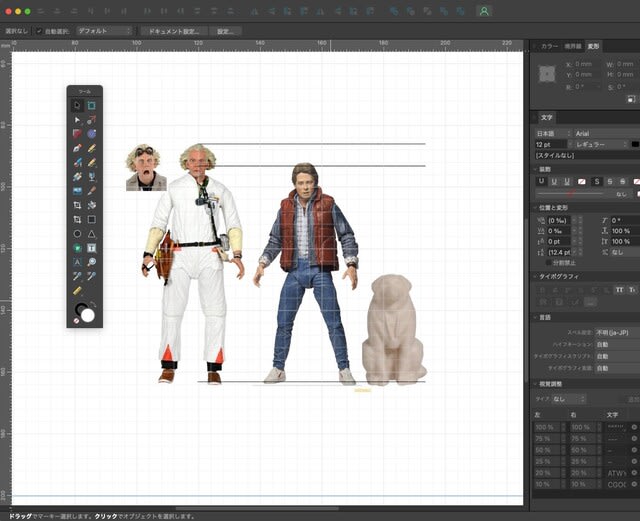Open the Arial font family dropdown
Image resolution: width=640 pixels, height=521 pixels.
click(x=607, y=134)
